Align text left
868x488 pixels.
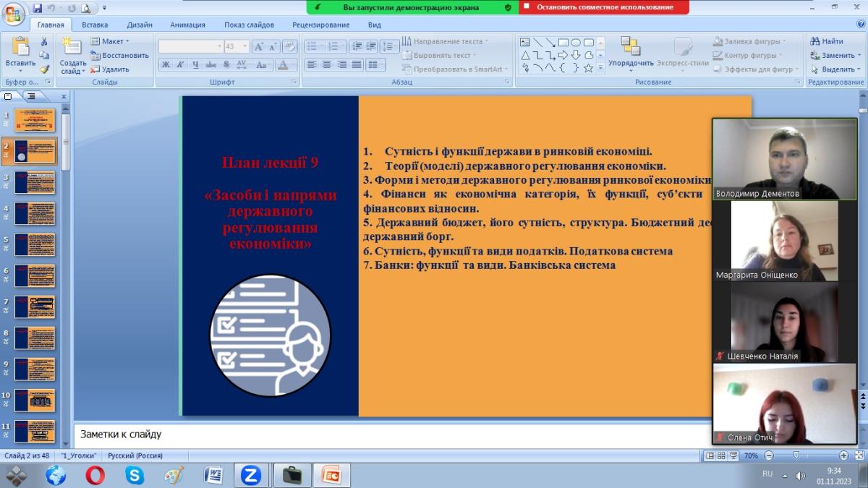(x=312, y=64)
